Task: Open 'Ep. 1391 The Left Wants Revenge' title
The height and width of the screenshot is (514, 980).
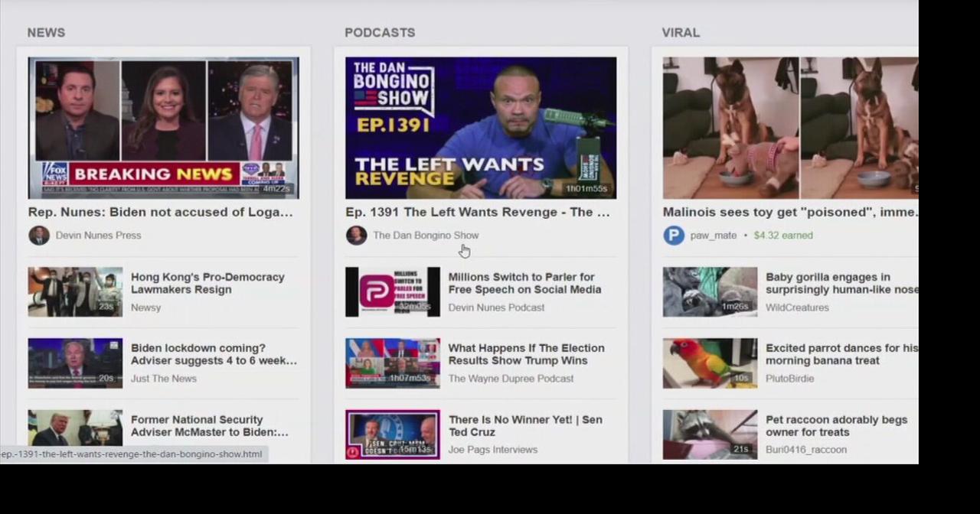Action: point(478,213)
